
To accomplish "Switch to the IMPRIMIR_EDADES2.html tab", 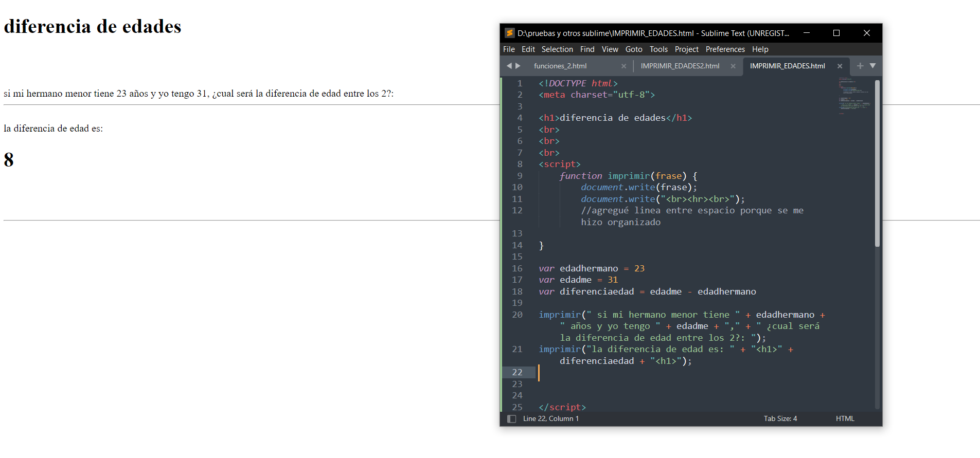I will [680, 66].
